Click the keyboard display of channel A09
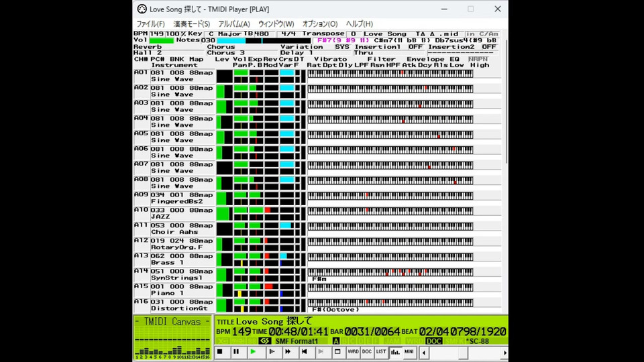This screenshot has width=644, height=362. (x=390, y=195)
